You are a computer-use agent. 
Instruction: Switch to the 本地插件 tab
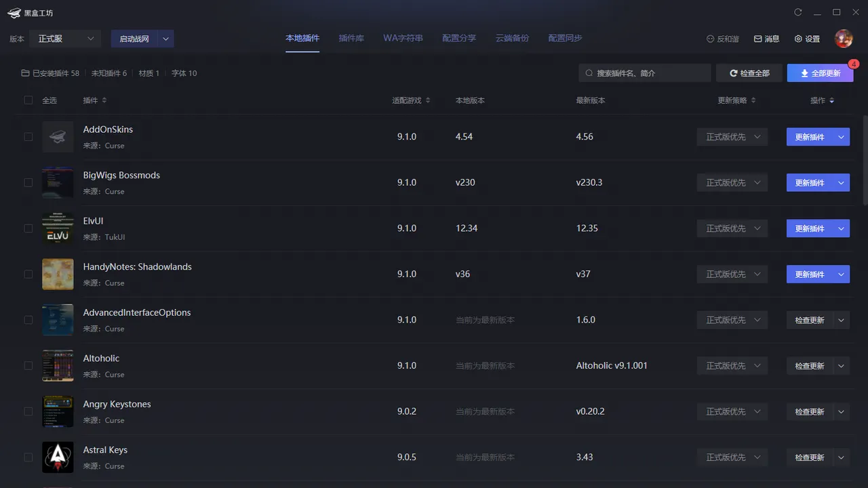click(x=302, y=39)
